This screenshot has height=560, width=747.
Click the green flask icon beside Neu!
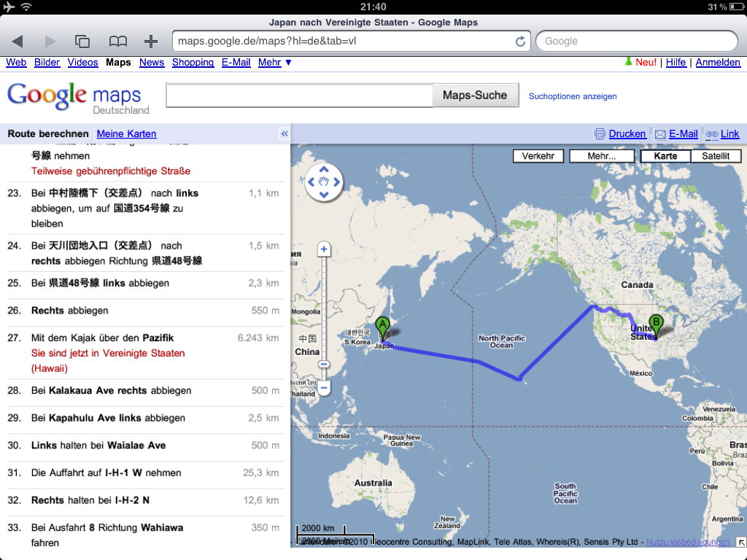628,61
